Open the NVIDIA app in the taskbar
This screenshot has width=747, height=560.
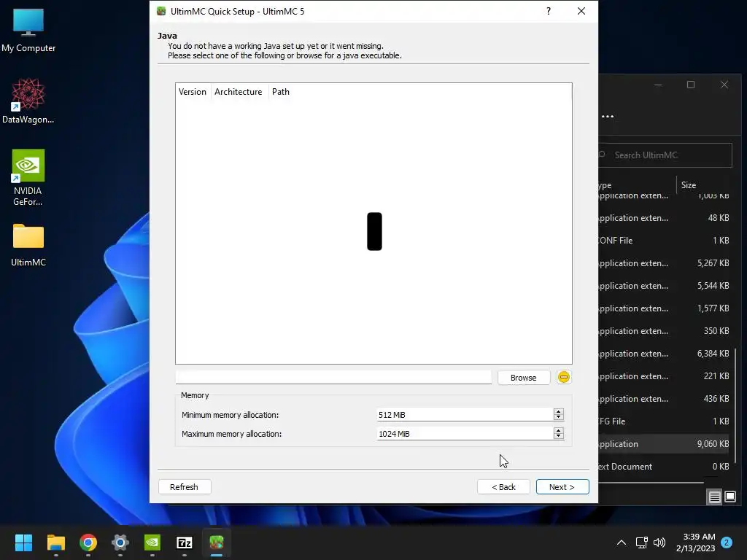click(x=152, y=542)
